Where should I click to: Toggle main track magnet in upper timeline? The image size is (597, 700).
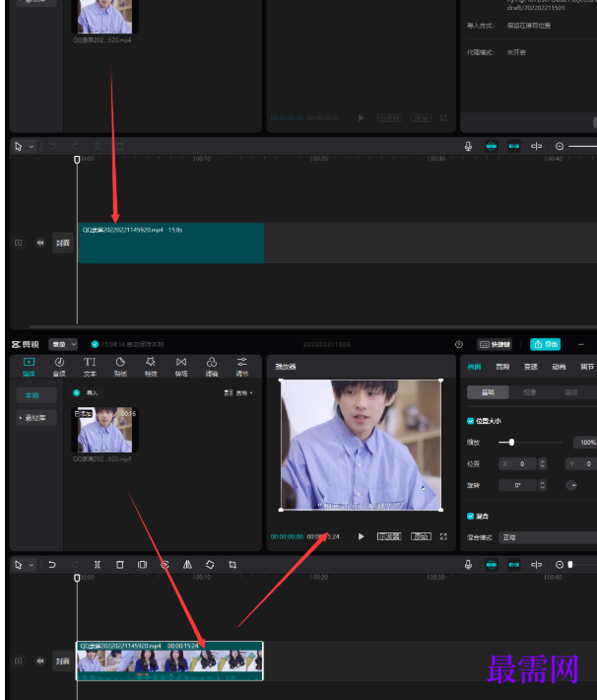click(492, 146)
